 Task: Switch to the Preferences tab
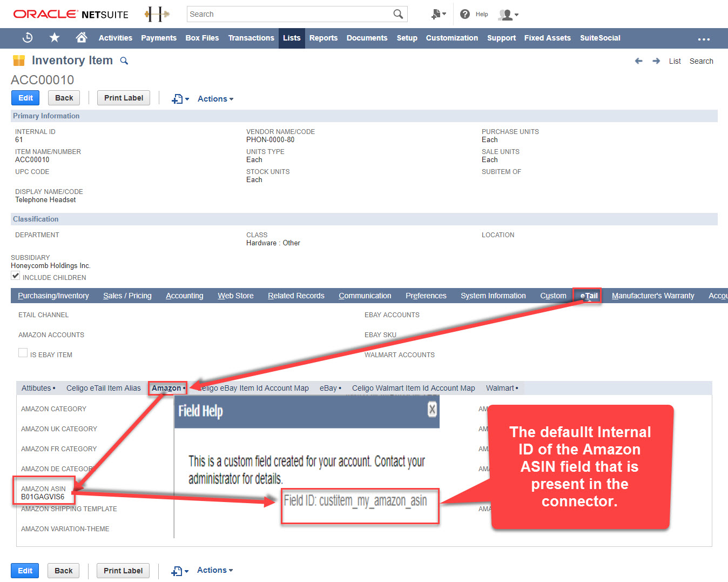click(426, 296)
